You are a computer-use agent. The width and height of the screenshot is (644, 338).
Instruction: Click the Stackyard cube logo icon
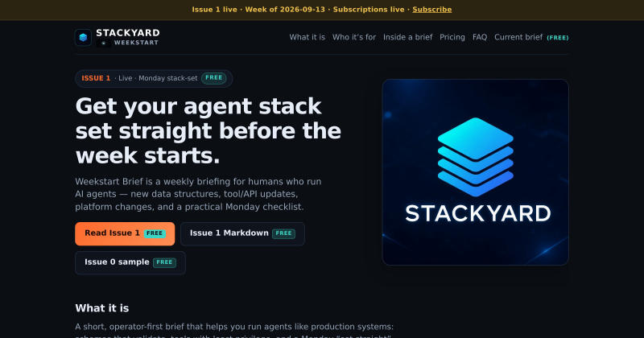tap(83, 37)
